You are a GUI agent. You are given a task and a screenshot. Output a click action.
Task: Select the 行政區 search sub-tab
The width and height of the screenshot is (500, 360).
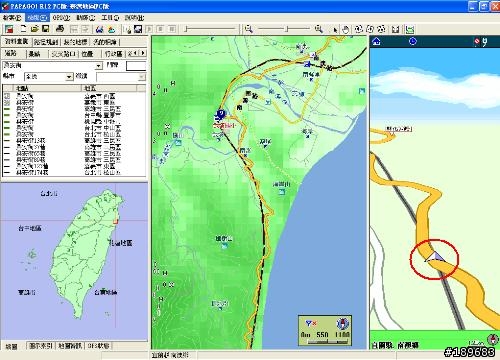pyautogui.click(x=113, y=54)
